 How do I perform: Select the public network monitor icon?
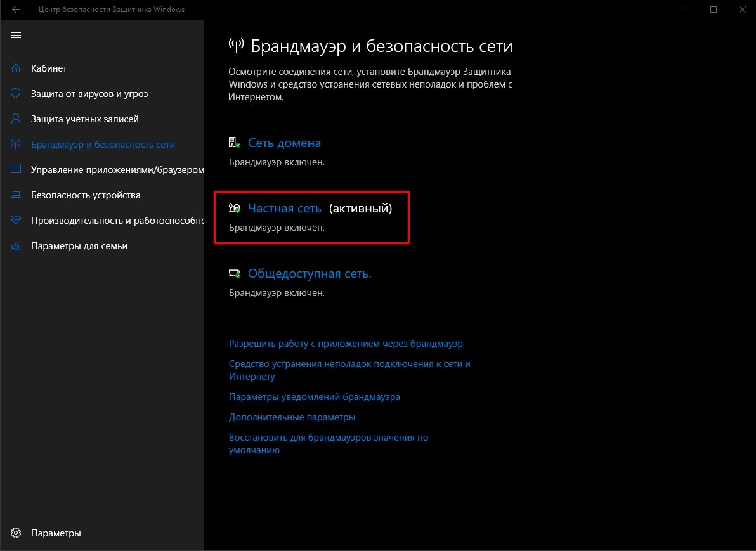click(234, 273)
